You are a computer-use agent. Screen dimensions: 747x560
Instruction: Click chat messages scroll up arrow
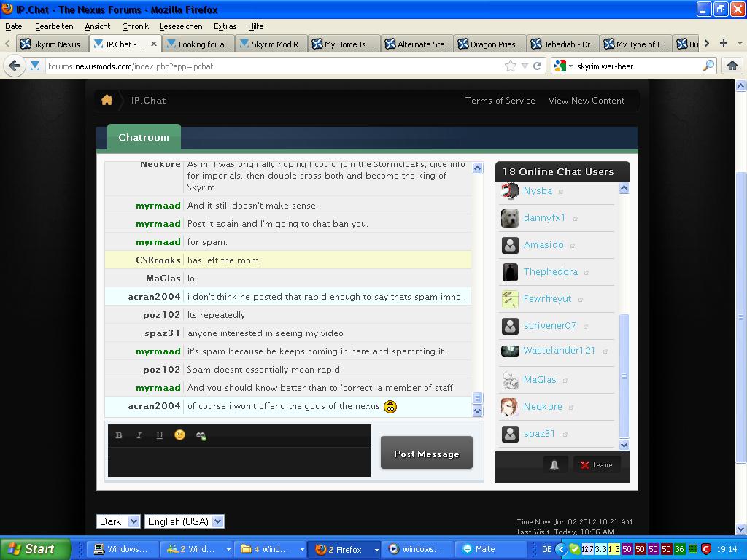477,168
